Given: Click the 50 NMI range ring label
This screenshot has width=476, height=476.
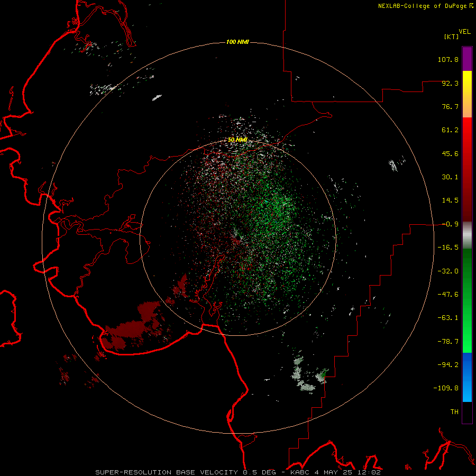Looking at the screenshot, I should [x=237, y=140].
